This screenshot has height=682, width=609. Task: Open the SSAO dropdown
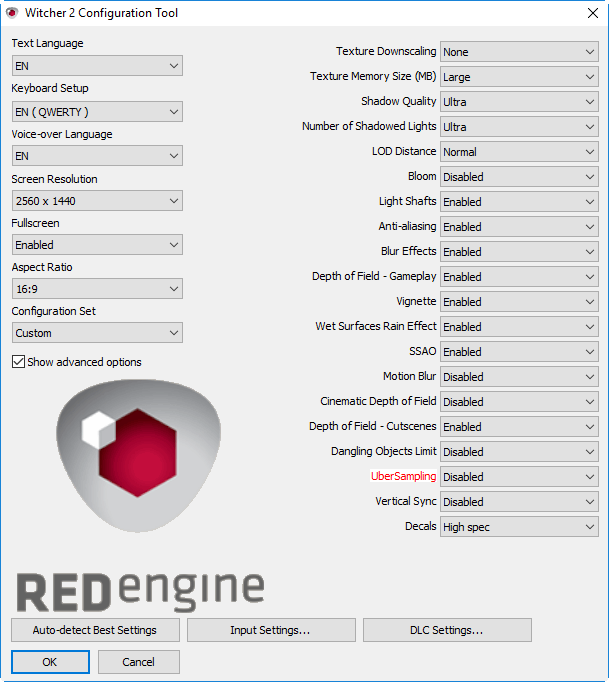519,352
